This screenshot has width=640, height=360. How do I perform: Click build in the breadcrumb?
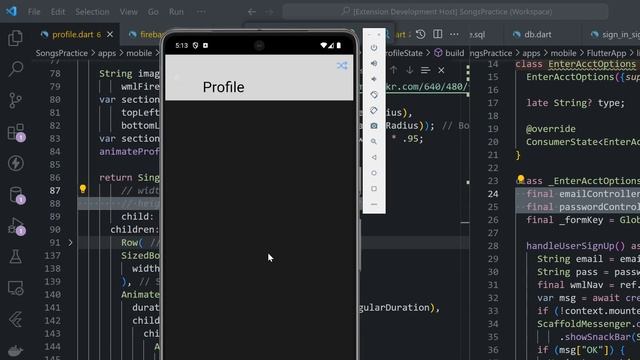[454, 53]
